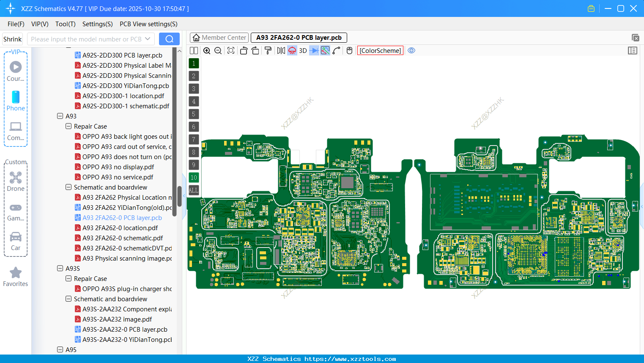This screenshot has width=644, height=363.
Task: Open the ColorScheme picker
Action: [380, 50]
